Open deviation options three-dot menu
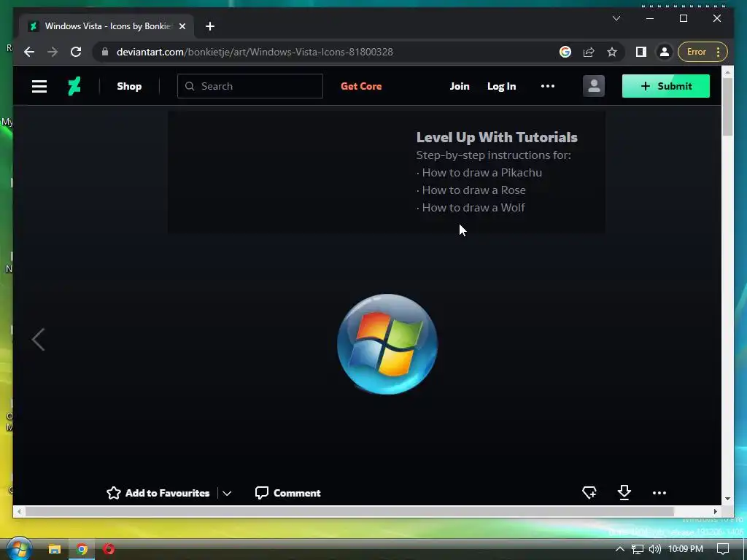 659,493
